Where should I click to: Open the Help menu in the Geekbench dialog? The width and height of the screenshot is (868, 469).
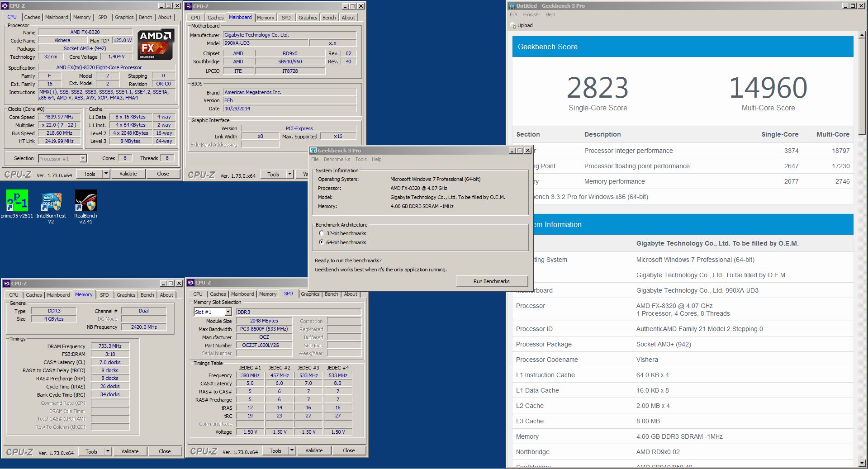click(x=376, y=159)
